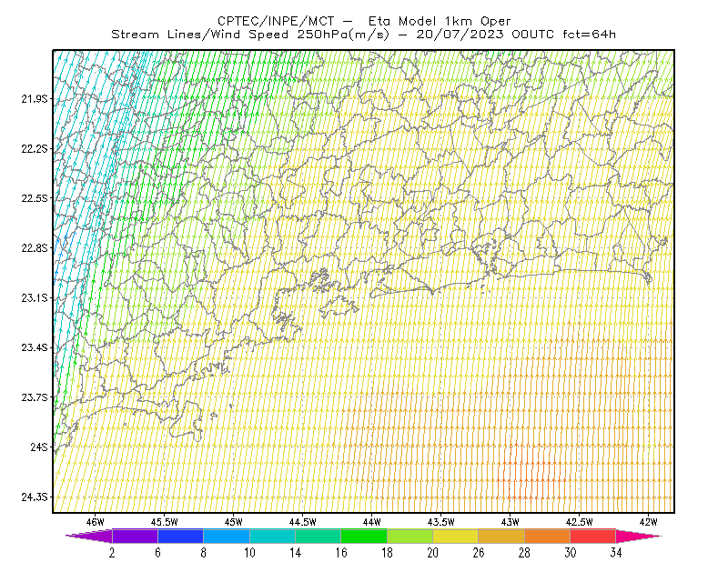Image resolution: width=728 pixels, height=562 pixels.
Task: Click the yellow legend segment after 20
Action: pyautogui.click(x=456, y=536)
